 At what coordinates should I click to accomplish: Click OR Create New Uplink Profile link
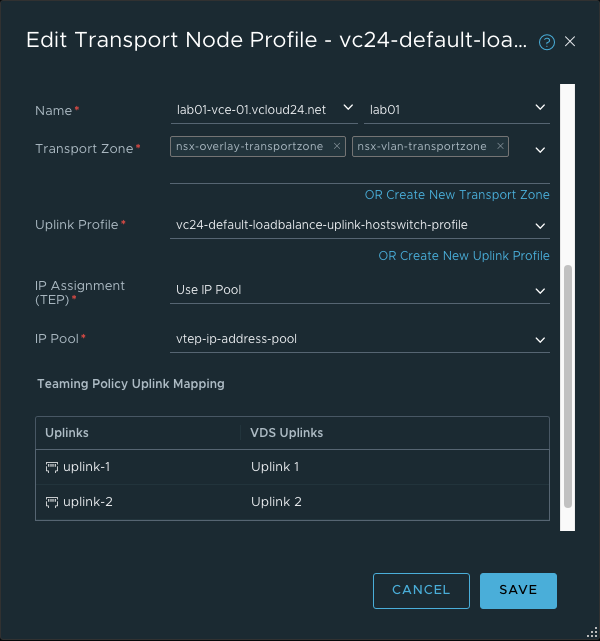click(x=464, y=256)
